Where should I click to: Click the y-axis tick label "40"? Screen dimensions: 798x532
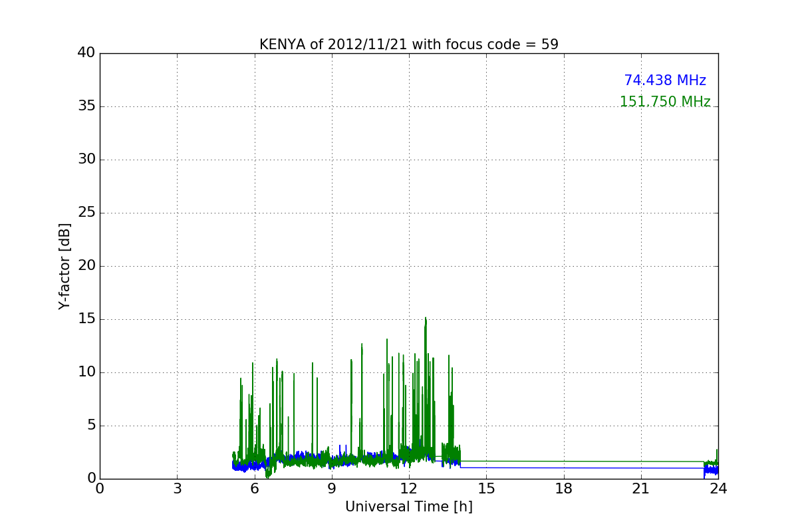pyautogui.click(x=86, y=53)
